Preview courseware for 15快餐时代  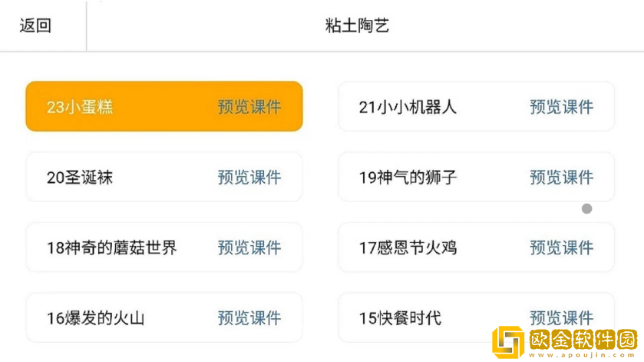point(561,316)
